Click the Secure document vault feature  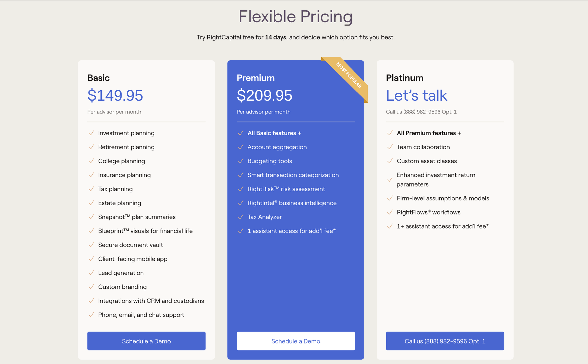point(130,245)
